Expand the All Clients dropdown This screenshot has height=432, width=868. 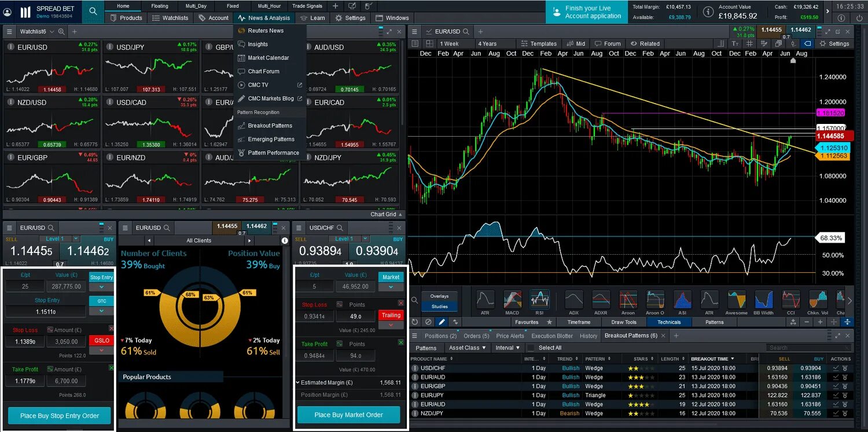(198, 240)
